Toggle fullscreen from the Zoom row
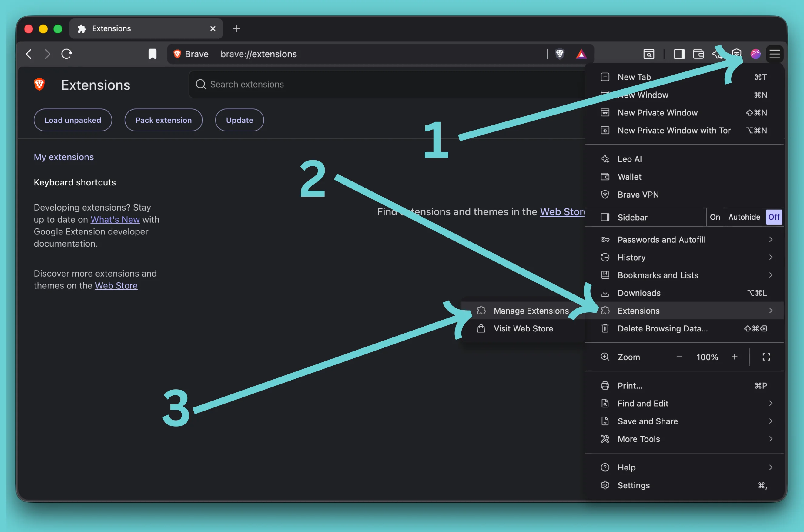The width and height of the screenshot is (804, 532). 766,357
